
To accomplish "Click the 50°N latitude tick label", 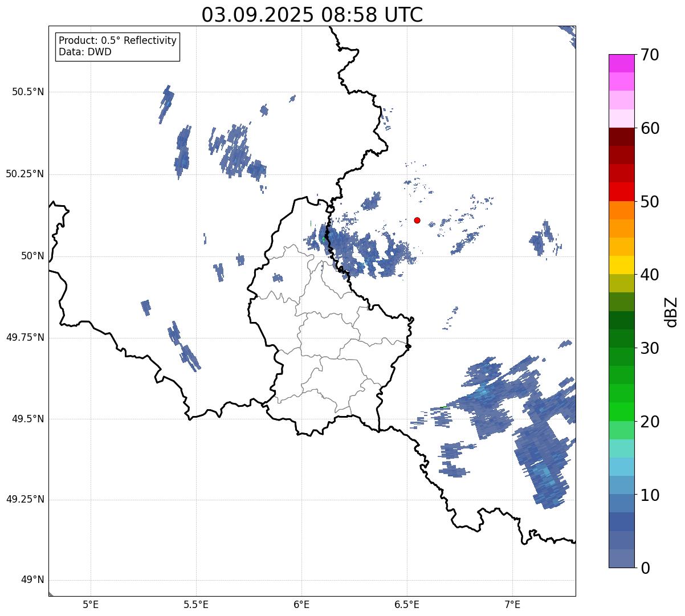I will (32, 256).
